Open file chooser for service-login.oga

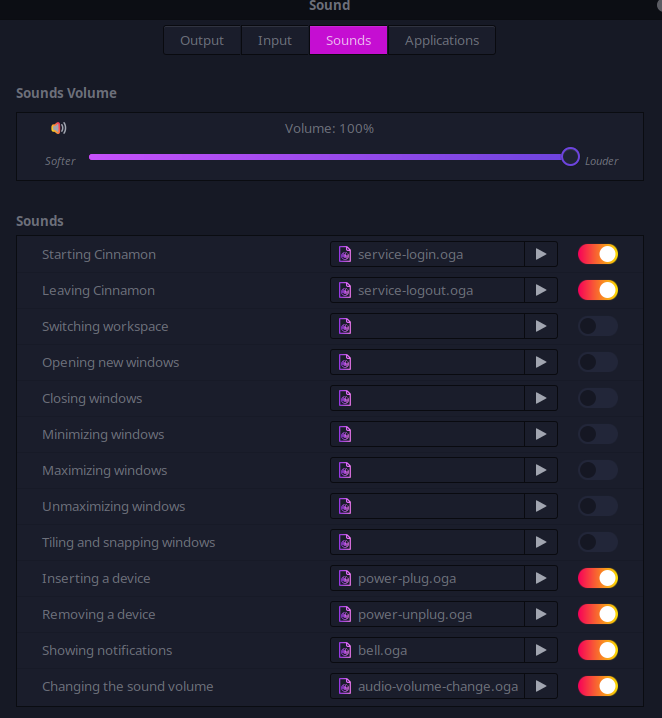point(427,254)
